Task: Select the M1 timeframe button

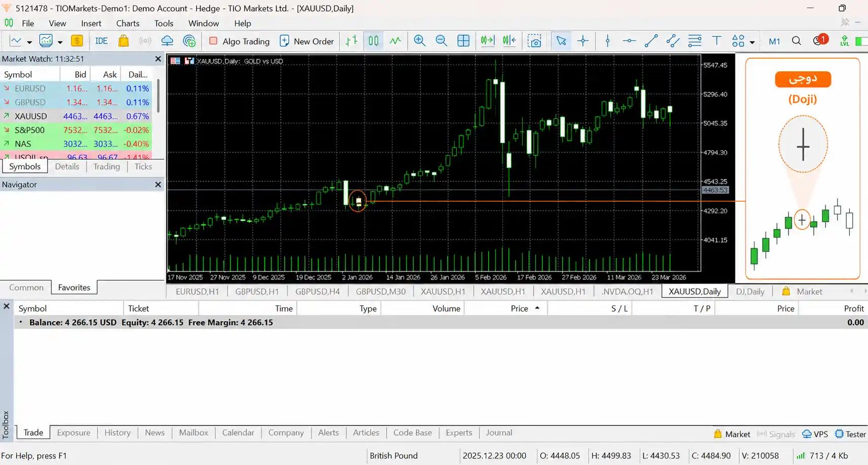Action: pyautogui.click(x=774, y=42)
